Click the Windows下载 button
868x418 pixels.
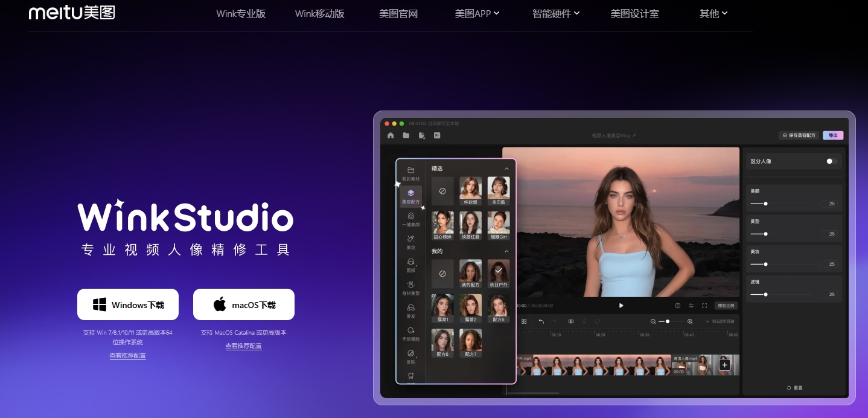(128, 304)
